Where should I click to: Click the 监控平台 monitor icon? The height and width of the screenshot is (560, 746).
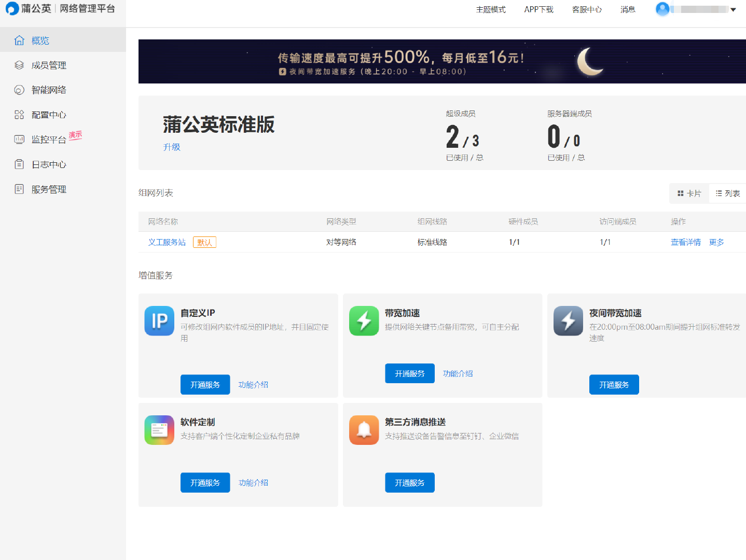[x=19, y=139]
